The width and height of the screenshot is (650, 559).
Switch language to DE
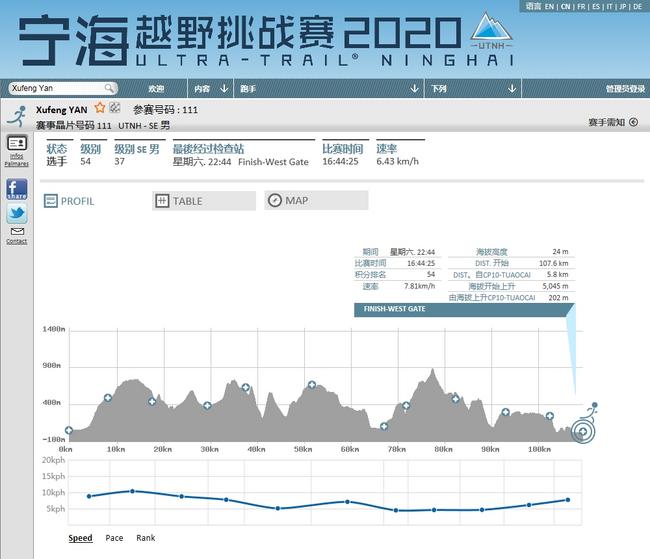[x=638, y=7]
